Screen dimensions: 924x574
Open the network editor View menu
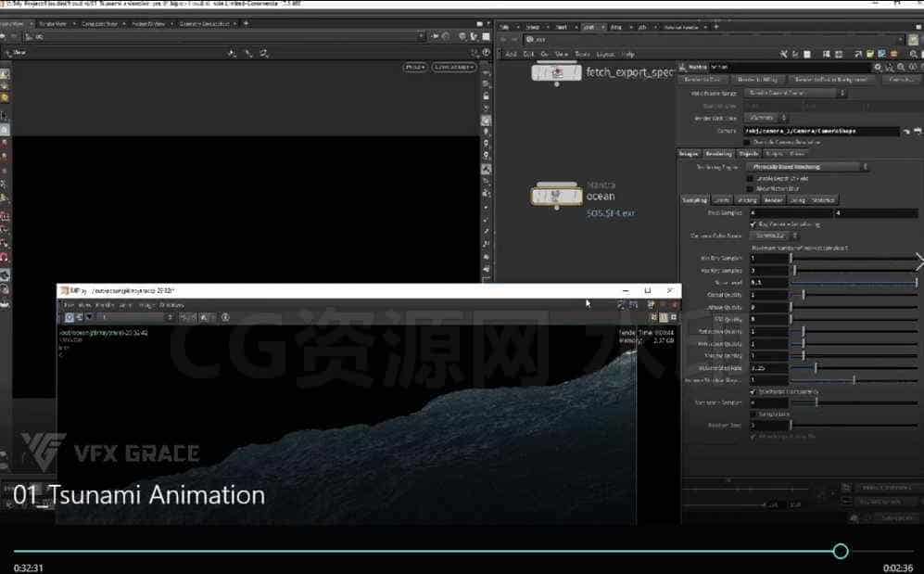[562, 54]
